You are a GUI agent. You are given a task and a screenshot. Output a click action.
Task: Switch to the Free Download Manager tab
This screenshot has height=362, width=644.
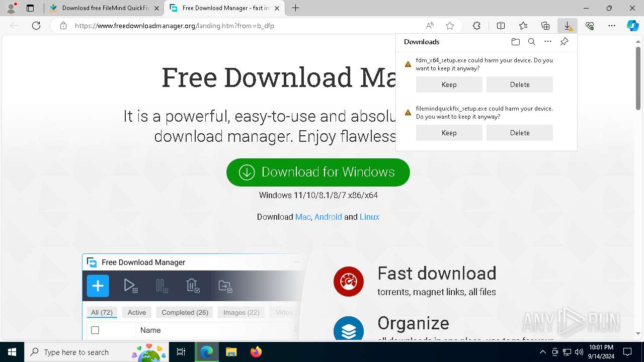point(224,8)
